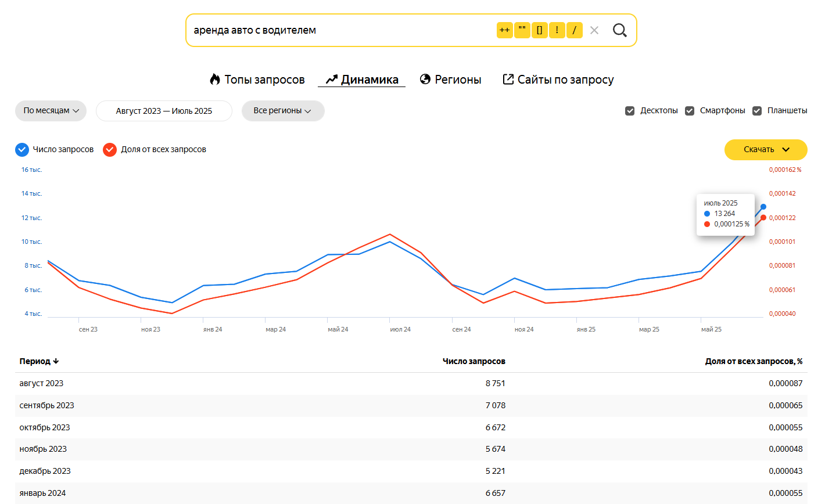Click the globe icon beside Регионы

pyautogui.click(x=425, y=80)
